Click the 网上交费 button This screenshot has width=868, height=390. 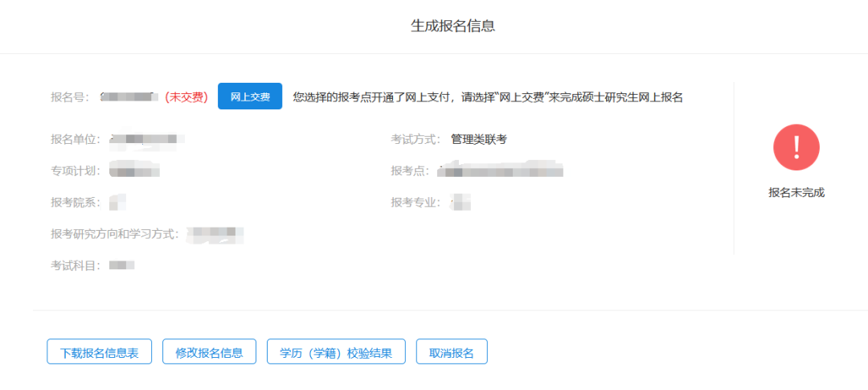tap(250, 96)
